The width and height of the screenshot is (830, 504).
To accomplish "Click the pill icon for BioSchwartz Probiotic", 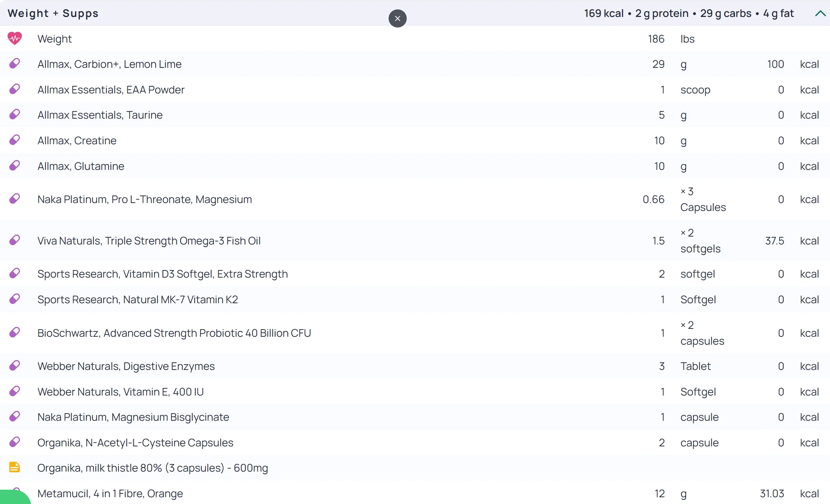I will tap(15, 332).
